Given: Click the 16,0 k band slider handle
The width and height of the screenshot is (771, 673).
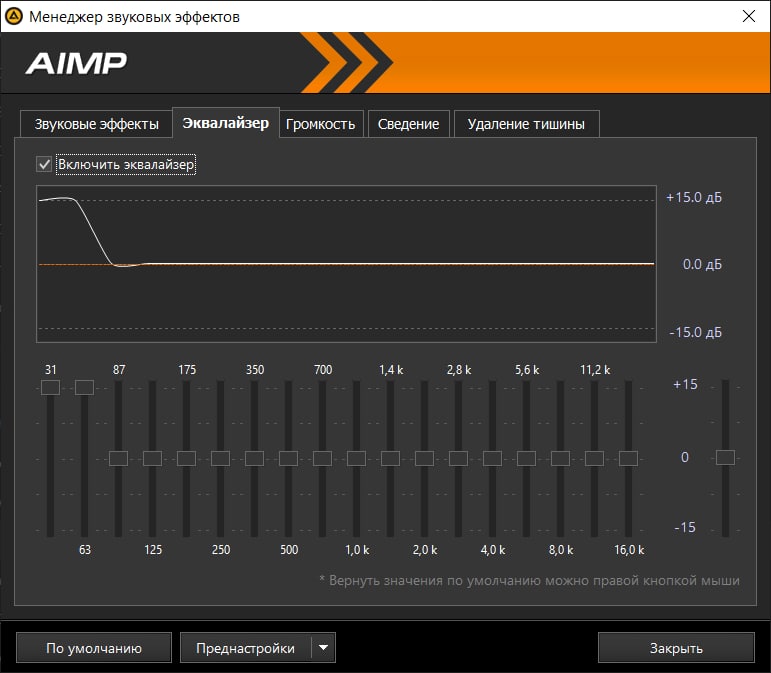Looking at the screenshot, I should [x=628, y=459].
